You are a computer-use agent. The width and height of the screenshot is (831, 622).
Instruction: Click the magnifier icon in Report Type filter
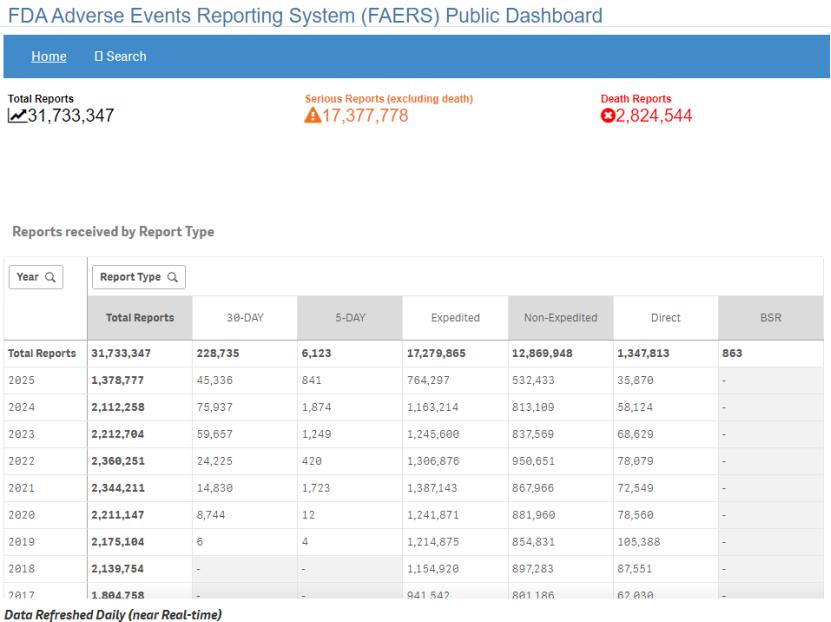173,277
